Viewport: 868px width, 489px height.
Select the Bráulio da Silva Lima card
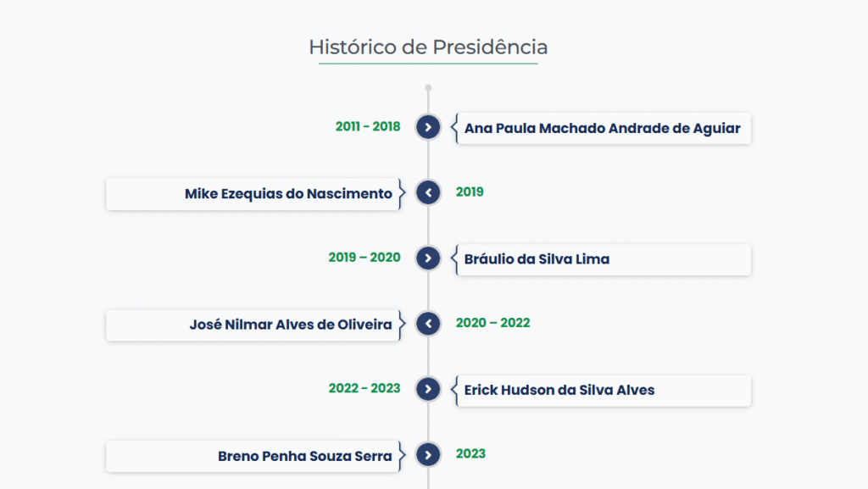pos(604,259)
